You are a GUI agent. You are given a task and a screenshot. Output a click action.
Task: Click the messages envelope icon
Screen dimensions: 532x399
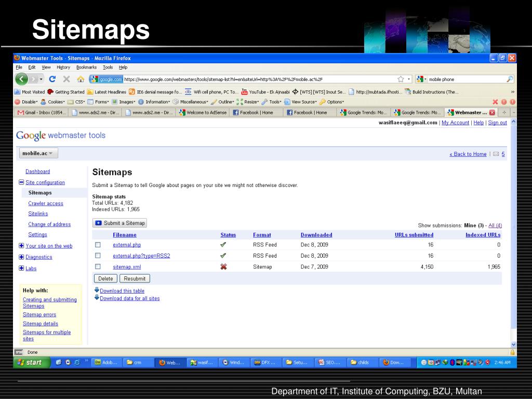[496, 154]
